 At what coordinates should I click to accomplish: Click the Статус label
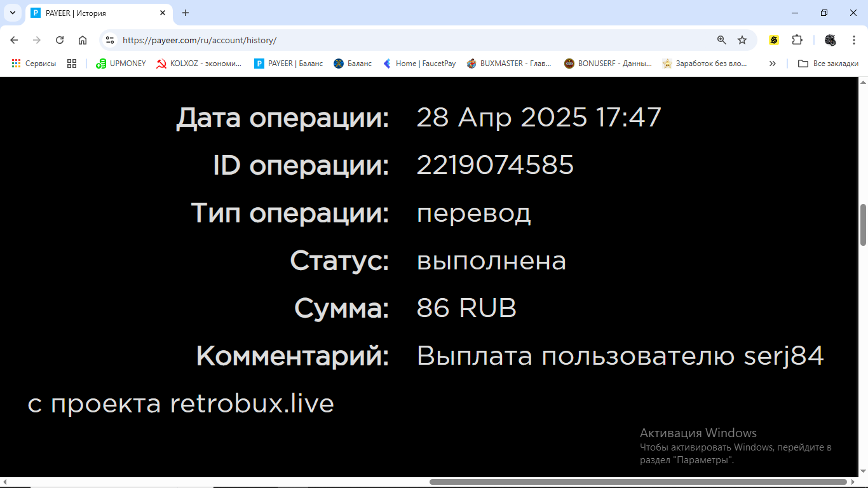coord(339,261)
